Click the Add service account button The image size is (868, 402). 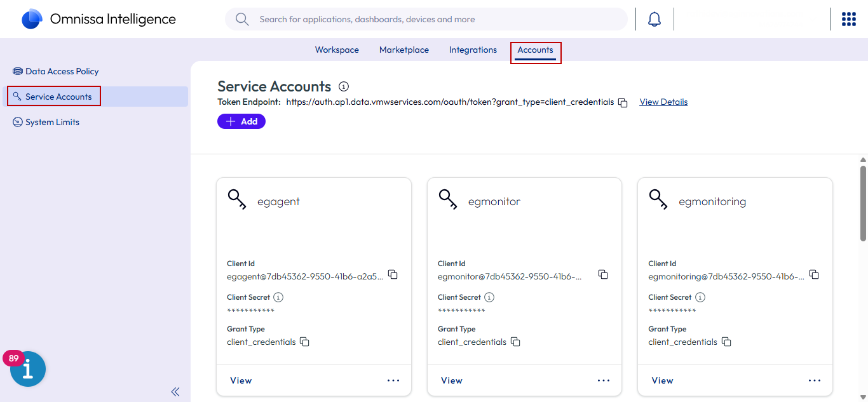(241, 121)
